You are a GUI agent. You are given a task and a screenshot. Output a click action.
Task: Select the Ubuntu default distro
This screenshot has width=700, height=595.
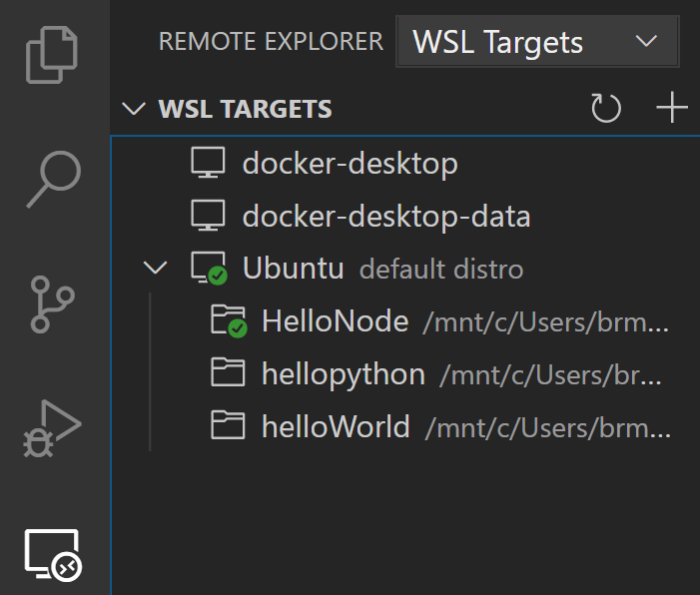294,269
